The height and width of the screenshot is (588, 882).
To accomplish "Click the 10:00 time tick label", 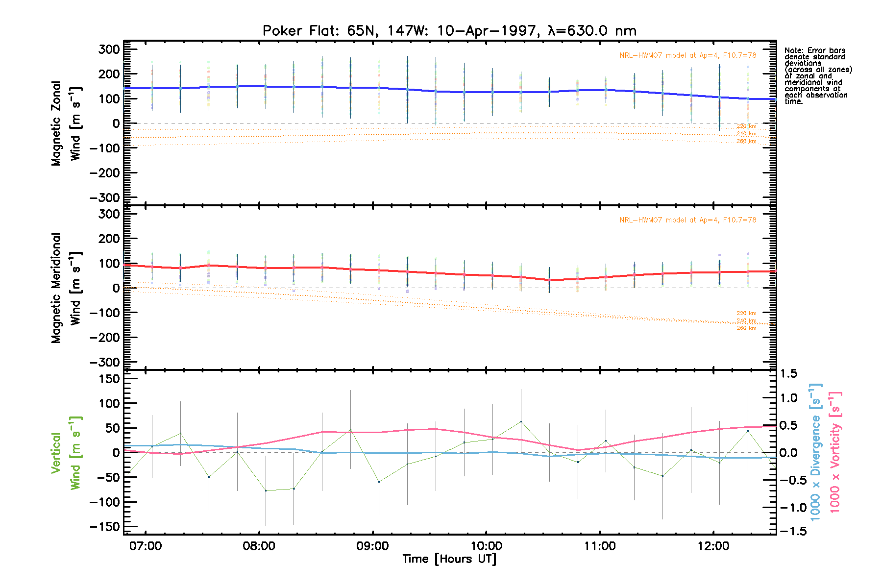I will (486, 546).
